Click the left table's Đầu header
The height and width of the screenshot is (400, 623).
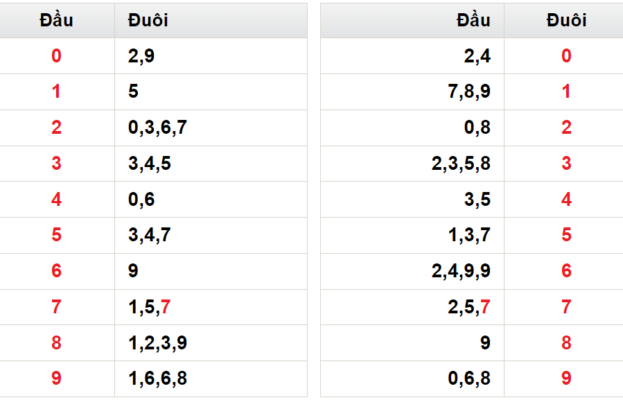pos(56,20)
